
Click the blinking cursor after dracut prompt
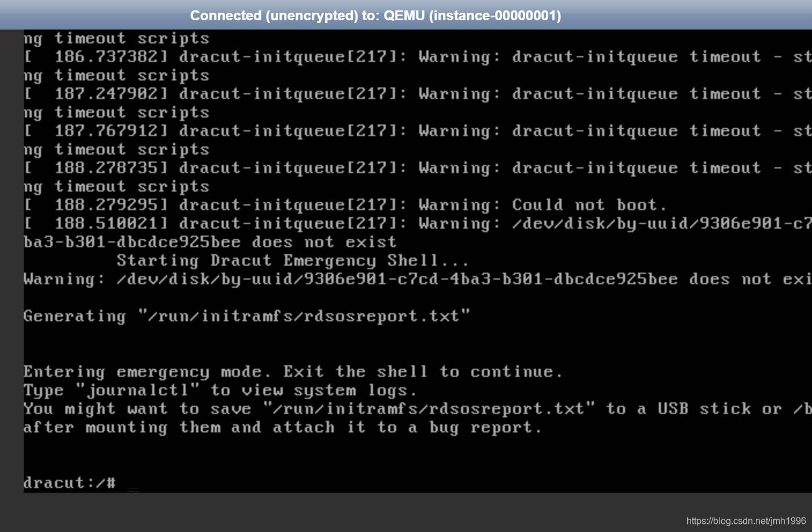pyautogui.click(x=133, y=488)
